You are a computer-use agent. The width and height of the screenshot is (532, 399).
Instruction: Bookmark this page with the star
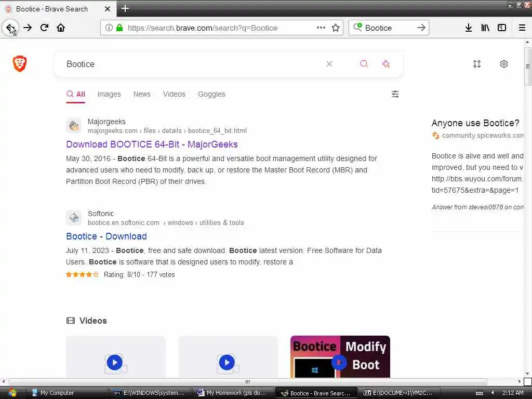pos(336,28)
